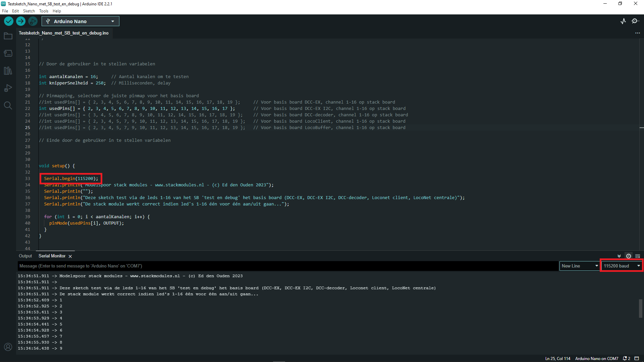Open the Sketch menu
Viewport: 644px width, 362px height.
coord(29,11)
